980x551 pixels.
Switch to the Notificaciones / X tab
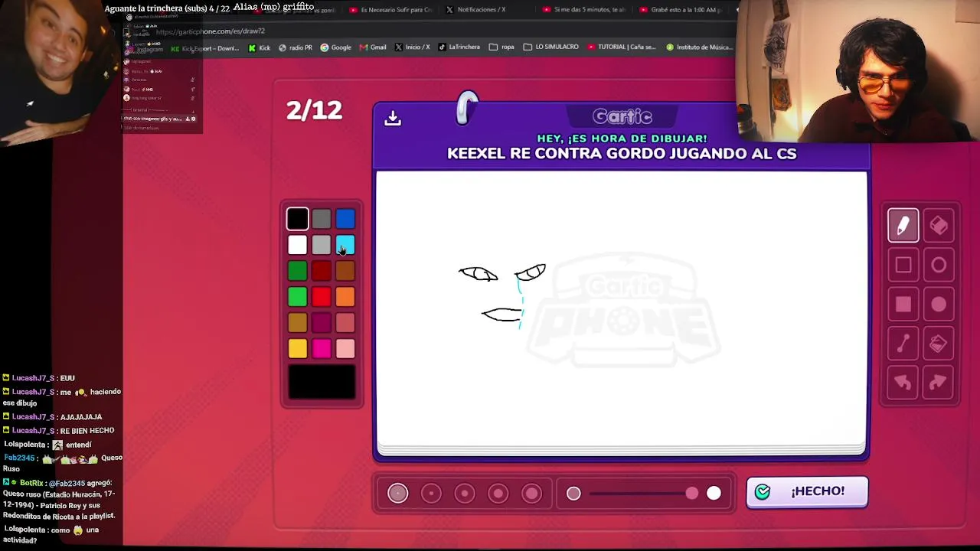coord(475,10)
